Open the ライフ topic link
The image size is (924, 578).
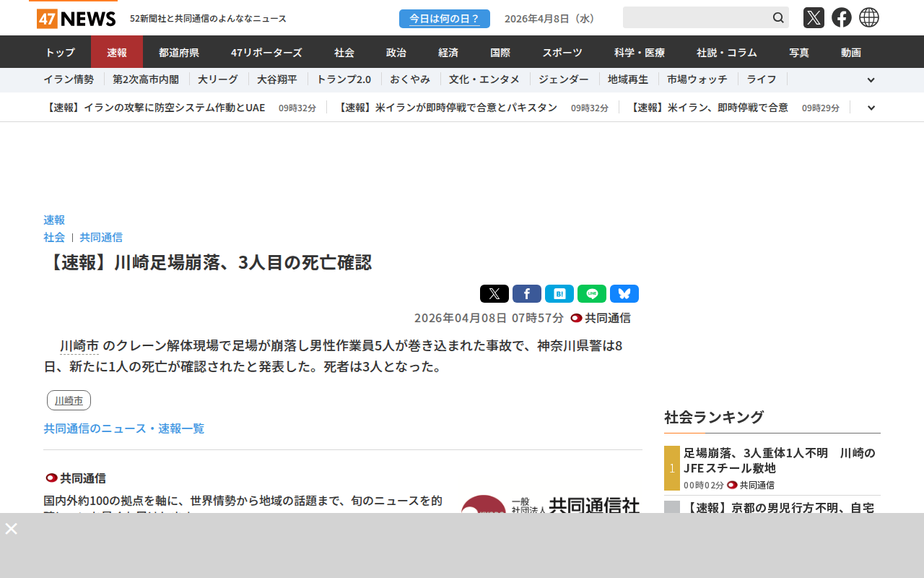click(x=762, y=79)
